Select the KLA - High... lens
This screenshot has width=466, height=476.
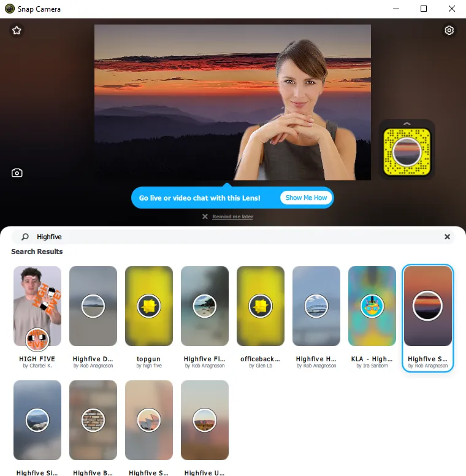click(372, 306)
